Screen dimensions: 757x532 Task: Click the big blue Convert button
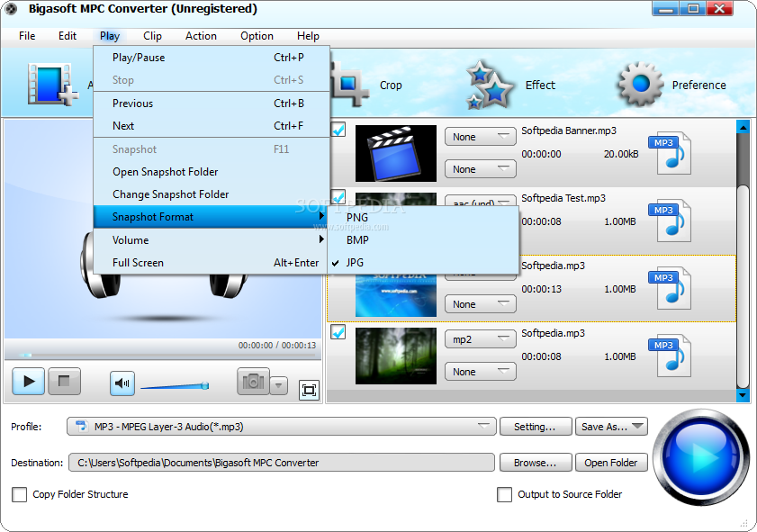701,456
